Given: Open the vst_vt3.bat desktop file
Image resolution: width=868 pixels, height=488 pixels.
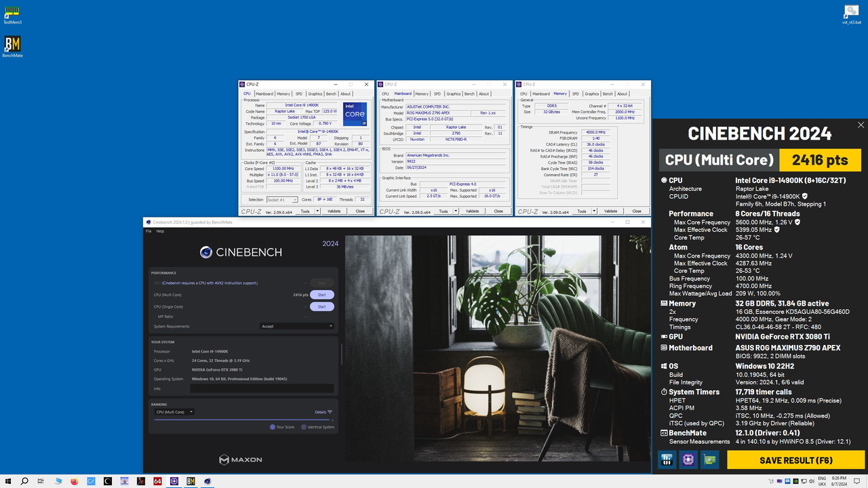Looking at the screenshot, I should tap(852, 14).
